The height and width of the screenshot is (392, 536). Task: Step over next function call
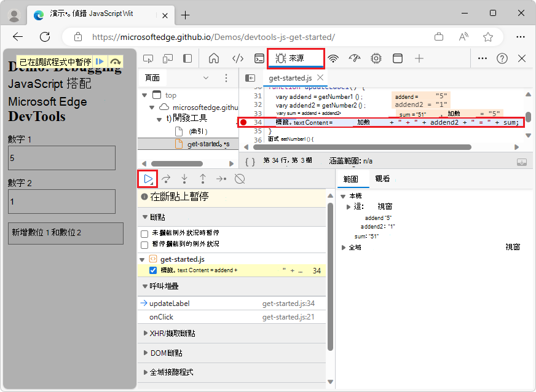coord(165,179)
